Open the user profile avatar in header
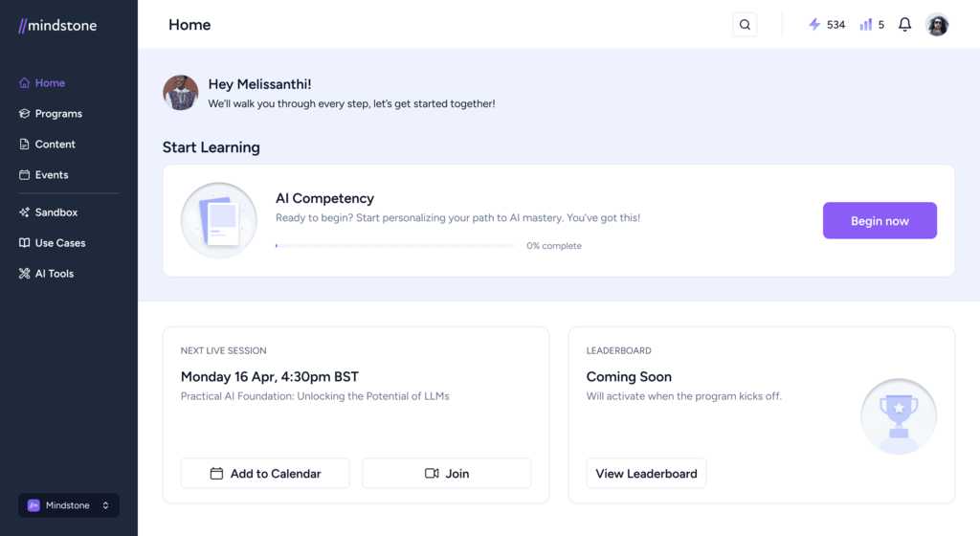 pos(937,25)
